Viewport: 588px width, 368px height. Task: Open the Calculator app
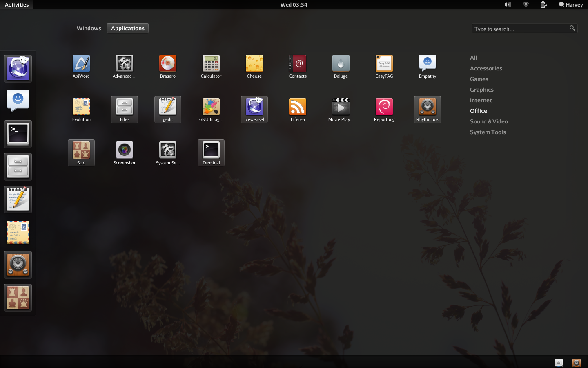(211, 66)
